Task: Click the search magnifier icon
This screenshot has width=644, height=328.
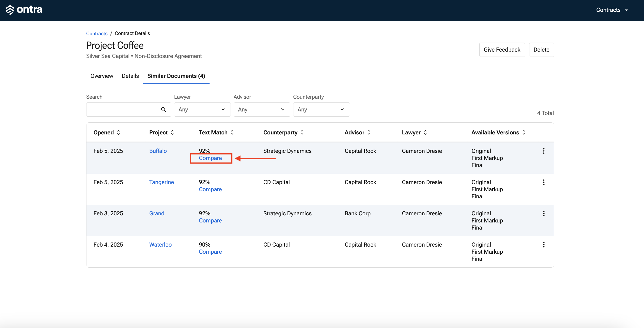Action: click(163, 109)
